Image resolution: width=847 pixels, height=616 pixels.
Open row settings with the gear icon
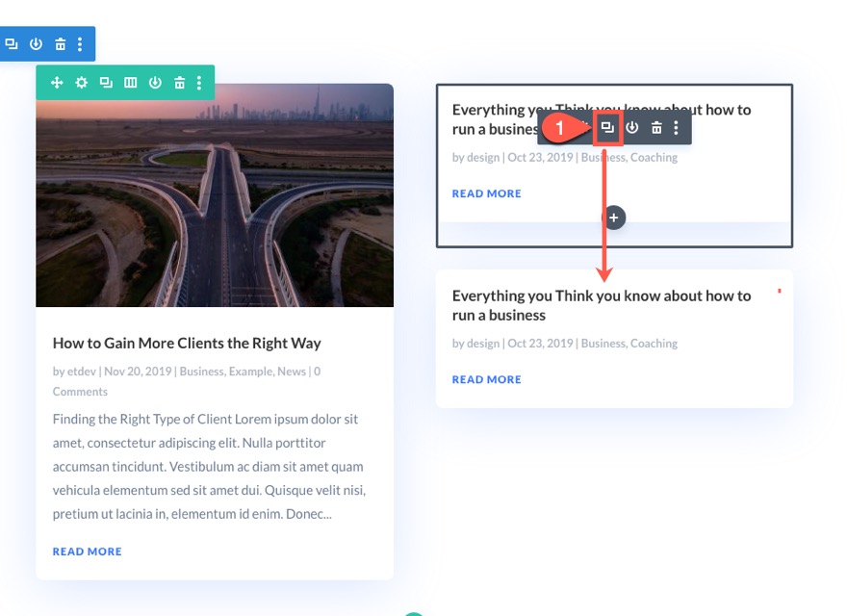click(x=82, y=82)
